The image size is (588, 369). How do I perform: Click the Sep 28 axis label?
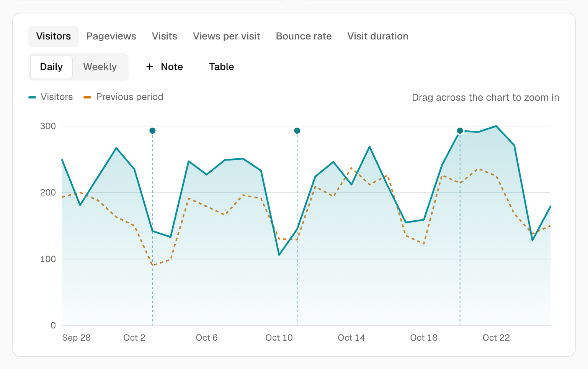[77, 338]
